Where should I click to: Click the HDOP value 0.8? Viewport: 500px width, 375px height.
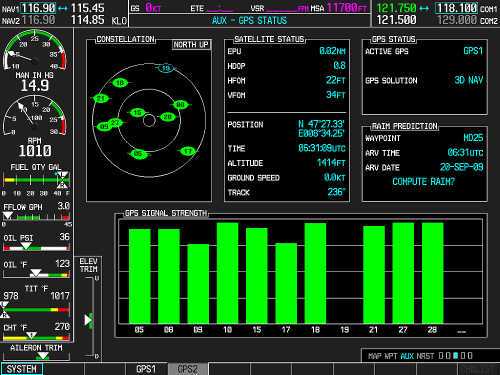pos(339,66)
